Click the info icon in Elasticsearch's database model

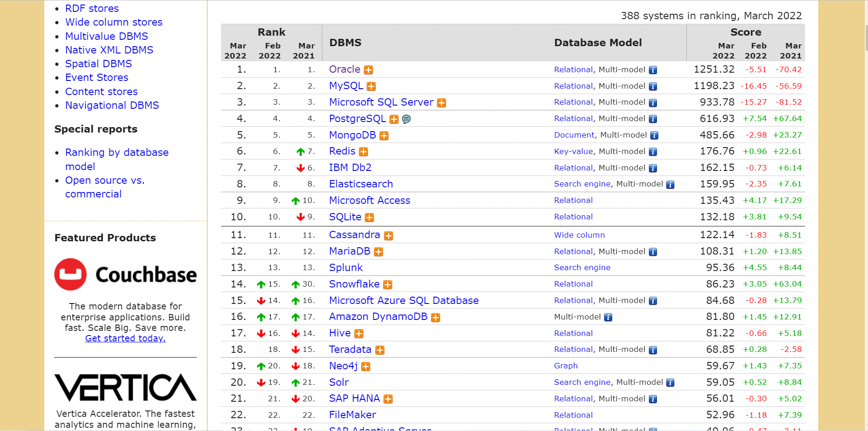coord(670,185)
